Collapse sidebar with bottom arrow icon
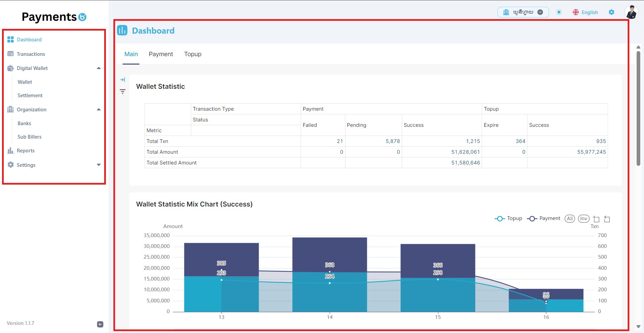This screenshot has height=333, width=644. point(100,324)
